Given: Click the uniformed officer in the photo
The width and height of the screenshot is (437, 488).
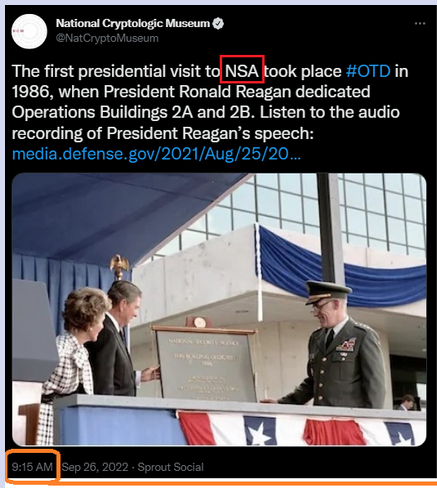Looking at the screenshot, I should tap(333, 345).
